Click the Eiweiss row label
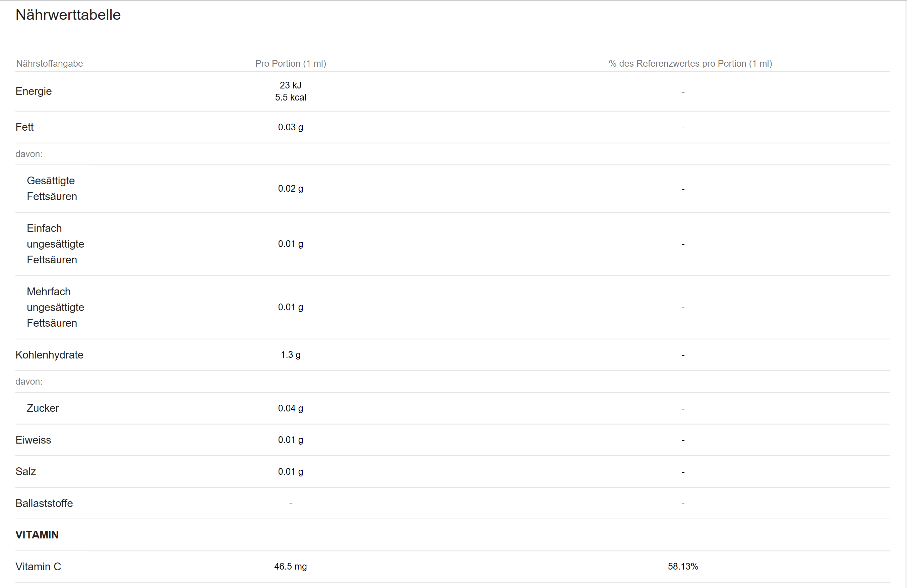Viewport: 907px width, 588px height. [x=33, y=440]
